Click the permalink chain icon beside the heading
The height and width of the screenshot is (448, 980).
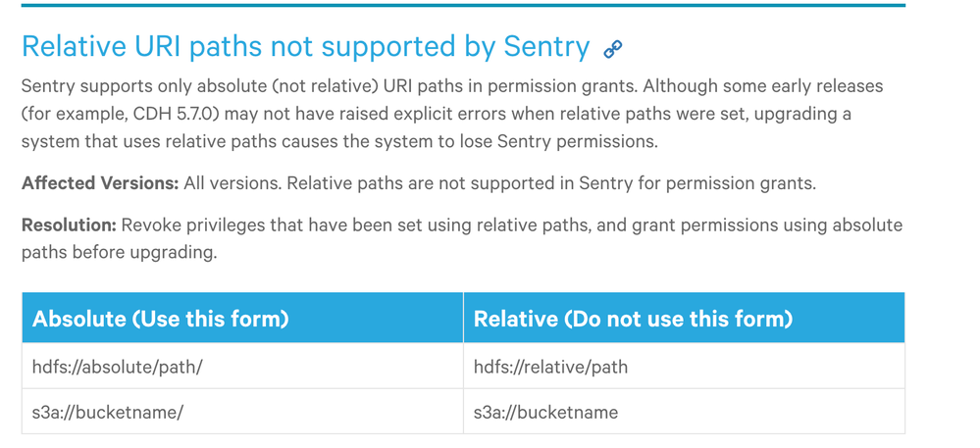click(x=613, y=48)
